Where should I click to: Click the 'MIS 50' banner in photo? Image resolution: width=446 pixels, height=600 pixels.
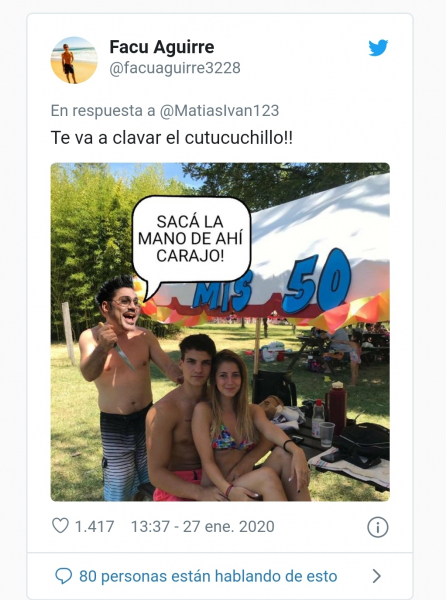272,285
